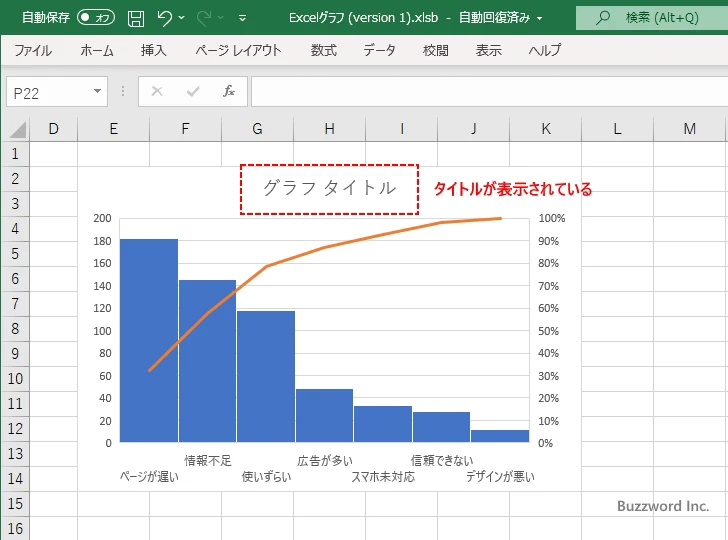Click the 50% secondary axis label
This screenshot has height=540, width=728.
tap(548, 331)
